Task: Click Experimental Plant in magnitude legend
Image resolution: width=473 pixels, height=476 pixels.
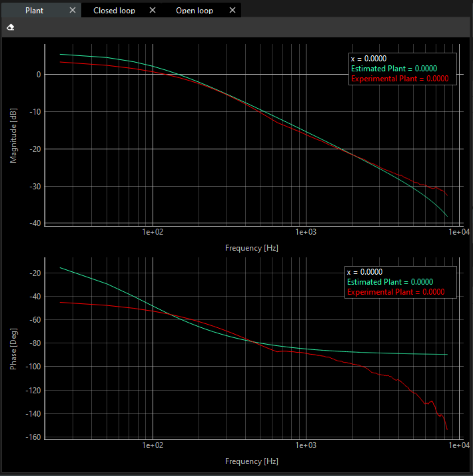Action: tap(399, 79)
